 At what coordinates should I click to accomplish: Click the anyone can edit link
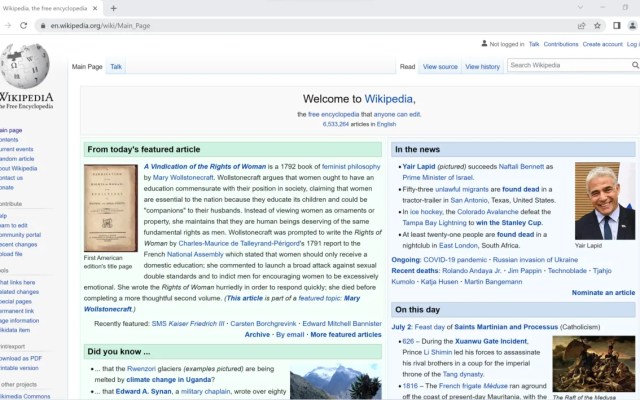397,114
